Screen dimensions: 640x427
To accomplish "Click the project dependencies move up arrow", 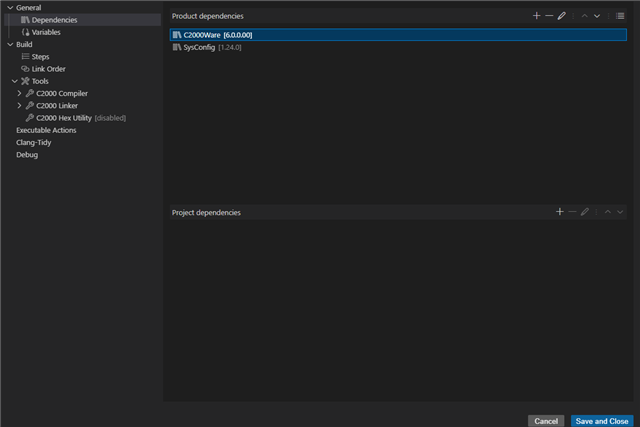I will [x=608, y=212].
